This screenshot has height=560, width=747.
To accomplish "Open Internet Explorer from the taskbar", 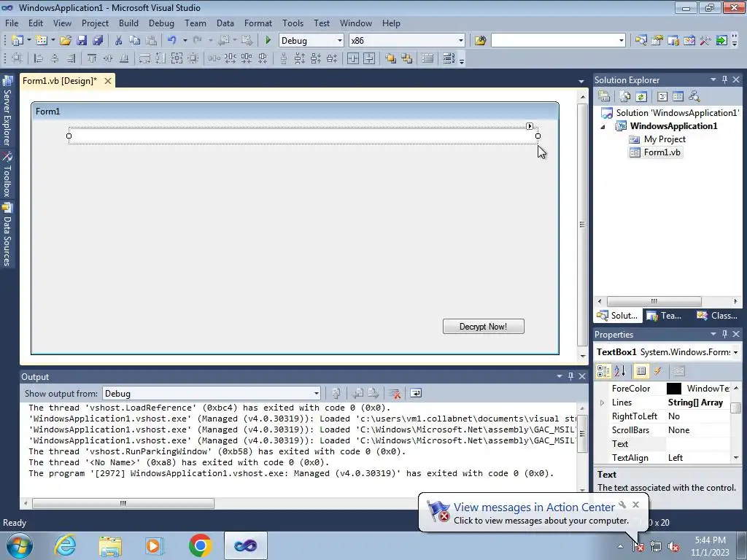I will point(65,545).
